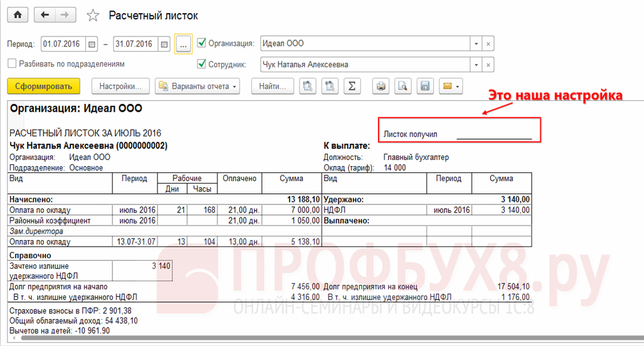This screenshot has width=644, height=346.
Task: Toggle the Сотрудник checkbox
Action: [x=201, y=64]
